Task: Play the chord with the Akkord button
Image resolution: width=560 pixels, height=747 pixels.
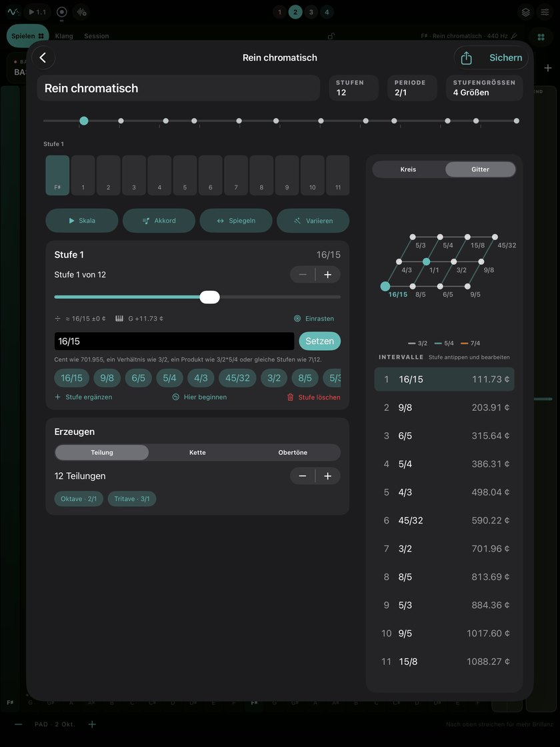Action: 159,221
